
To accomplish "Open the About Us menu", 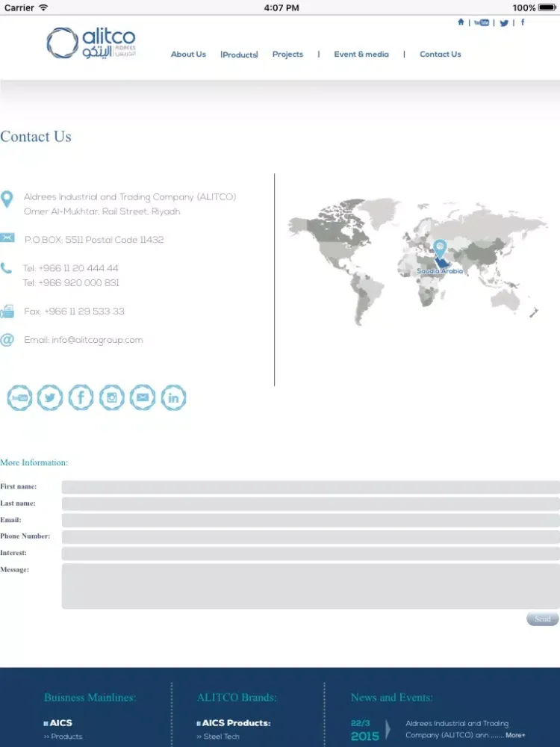I will click(x=189, y=55).
